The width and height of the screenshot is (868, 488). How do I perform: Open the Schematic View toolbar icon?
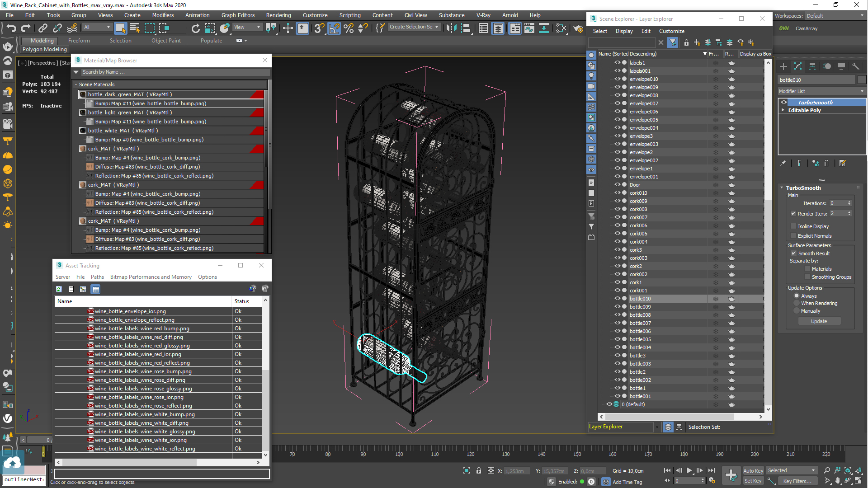544,28
